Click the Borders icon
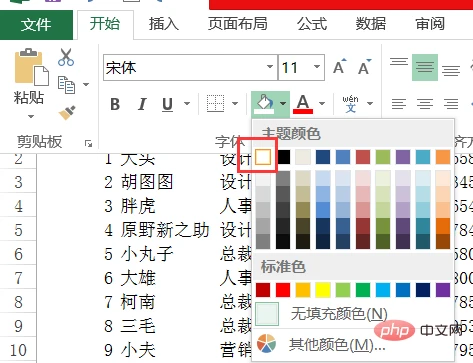 (215, 104)
